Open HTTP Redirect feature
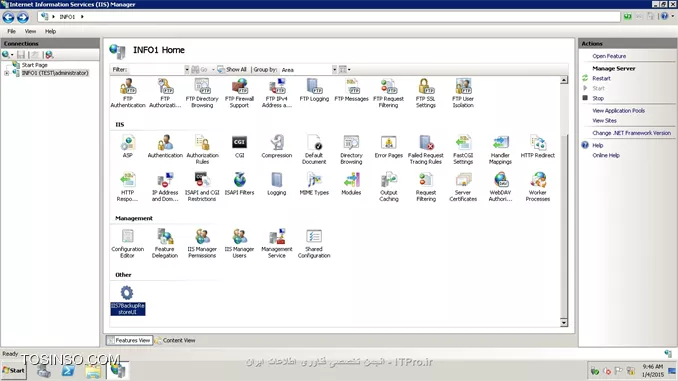 (537, 146)
